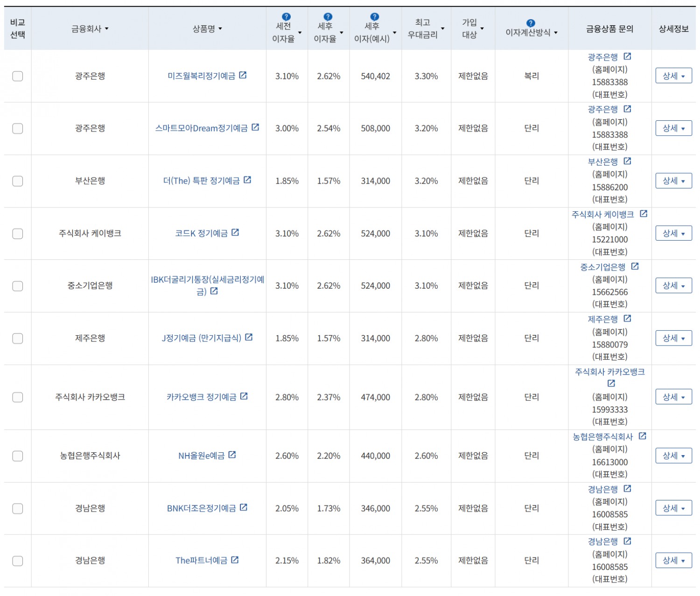This screenshot has height=596, width=700.
Task: Check compare box for 부산은행 row
Action: (x=18, y=181)
